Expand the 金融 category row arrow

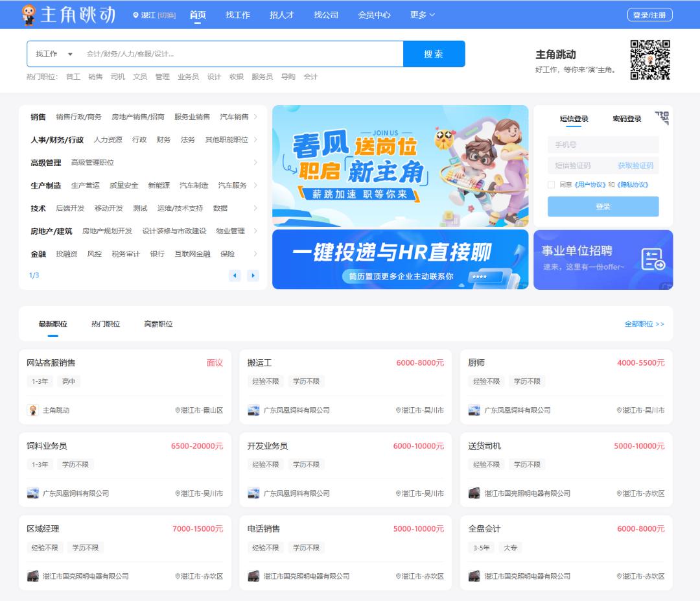255,253
